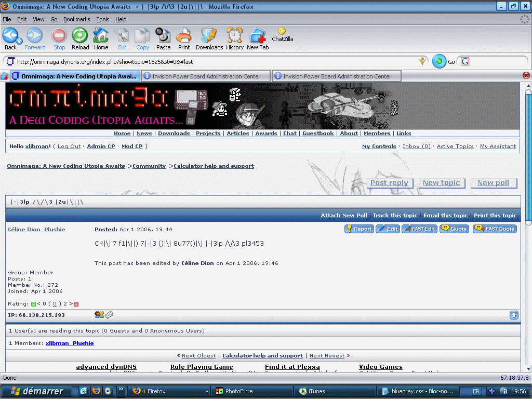This screenshot has width=532, height=399.
Task: Click the FAST Quote post button
Action: tap(495, 229)
